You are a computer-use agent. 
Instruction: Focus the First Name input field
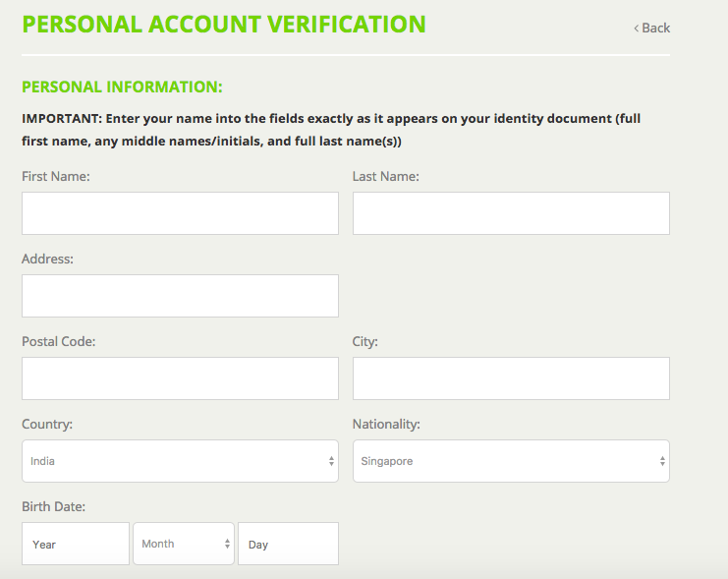180,213
